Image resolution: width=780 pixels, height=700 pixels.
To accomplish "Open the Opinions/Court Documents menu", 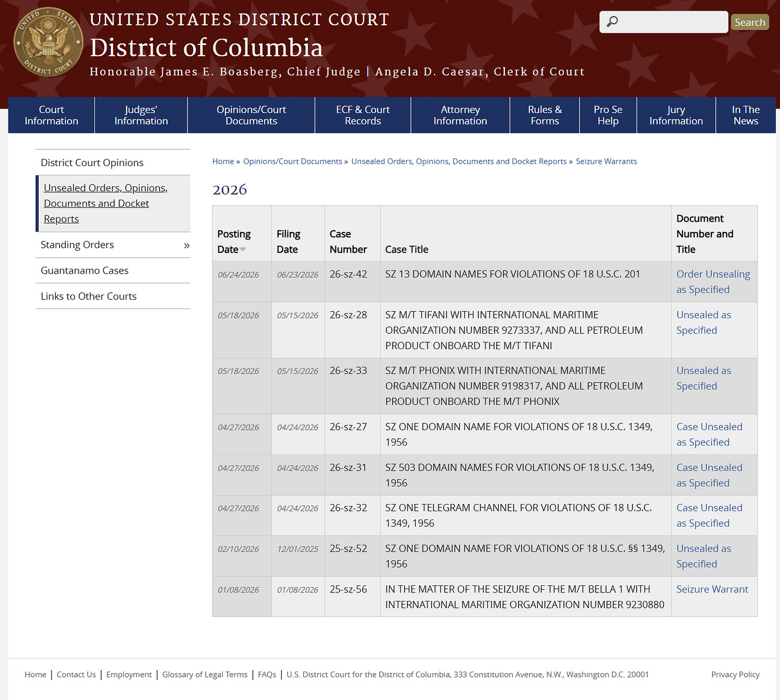I will [x=251, y=115].
